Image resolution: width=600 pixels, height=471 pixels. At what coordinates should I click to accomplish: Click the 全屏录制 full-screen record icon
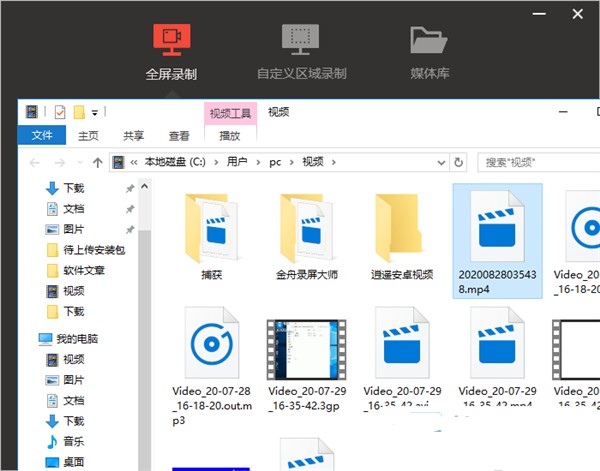[x=171, y=38]
